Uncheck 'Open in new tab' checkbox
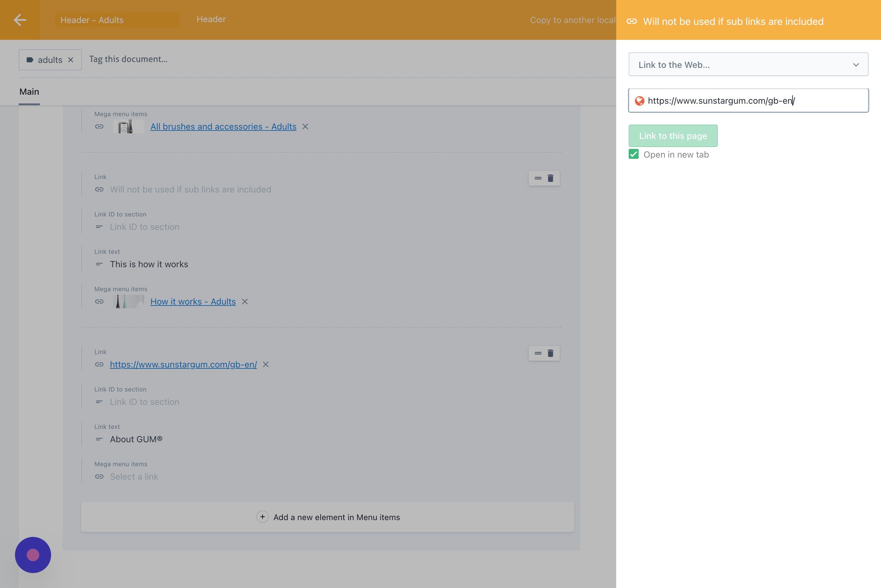Viewport: 881px width, 588px height. pos(633,154)
